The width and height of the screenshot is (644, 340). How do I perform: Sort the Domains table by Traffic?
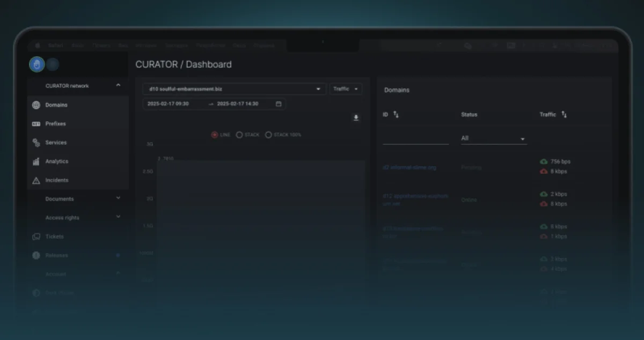tap(564, 114)
